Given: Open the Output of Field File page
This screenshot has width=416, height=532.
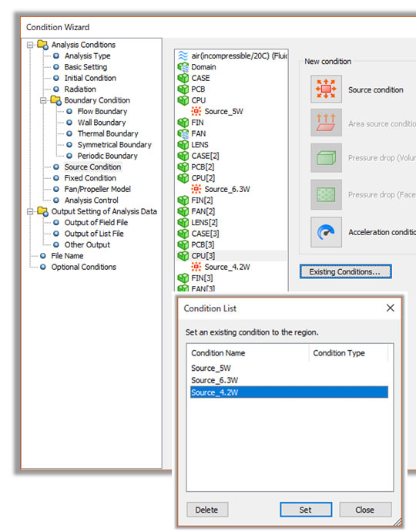Looking at the screenshot, I should (x=96, y=223).
